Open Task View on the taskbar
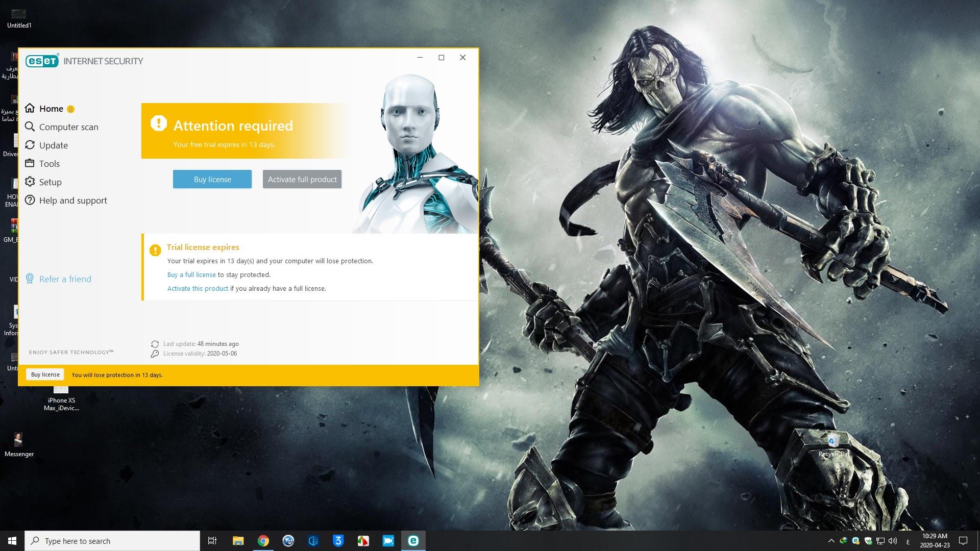 (x=212, y=541)
